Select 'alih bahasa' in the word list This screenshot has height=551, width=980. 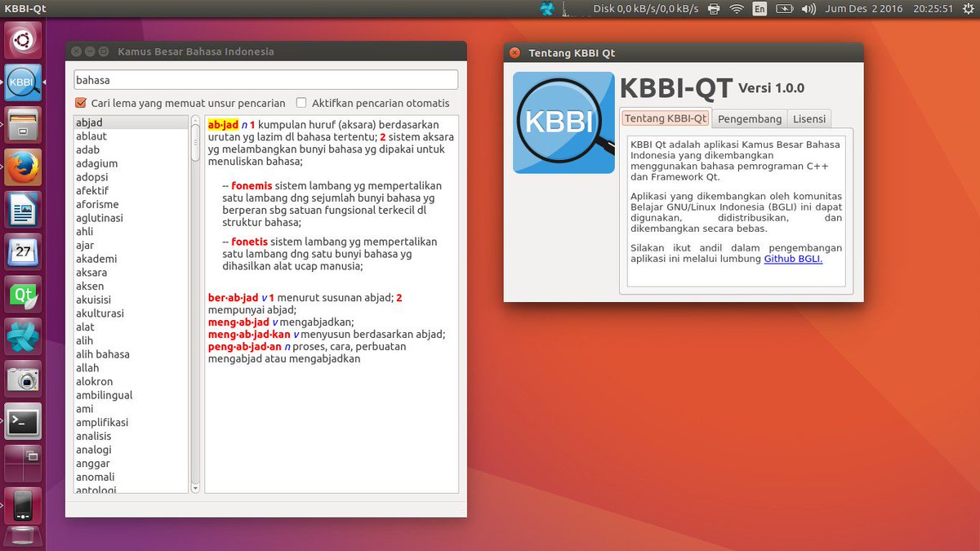(x=131, y=354)
